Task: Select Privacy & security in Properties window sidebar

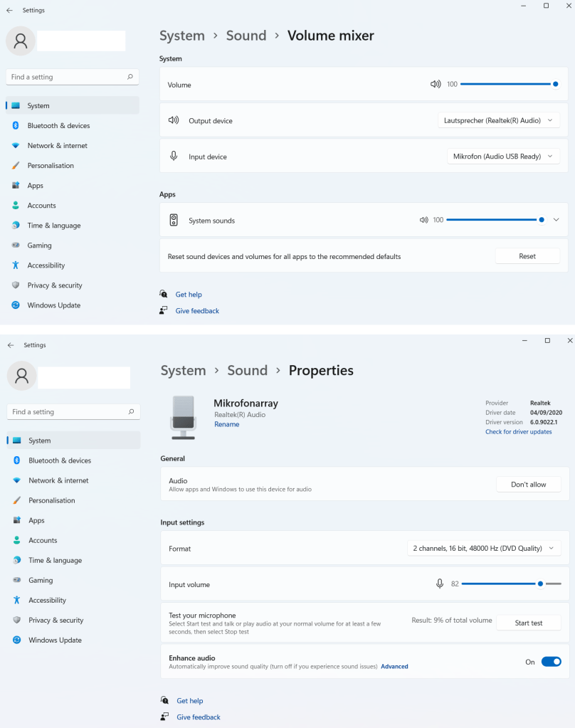Action: point(56,620)
